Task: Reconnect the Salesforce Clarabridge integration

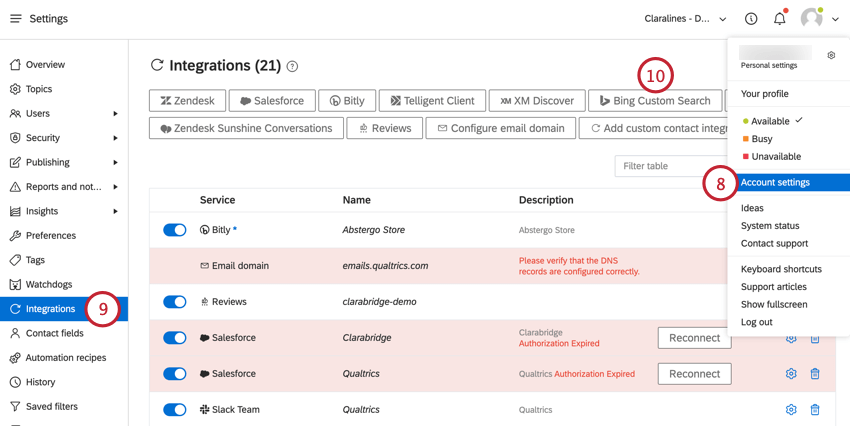Action: (694, 338)
